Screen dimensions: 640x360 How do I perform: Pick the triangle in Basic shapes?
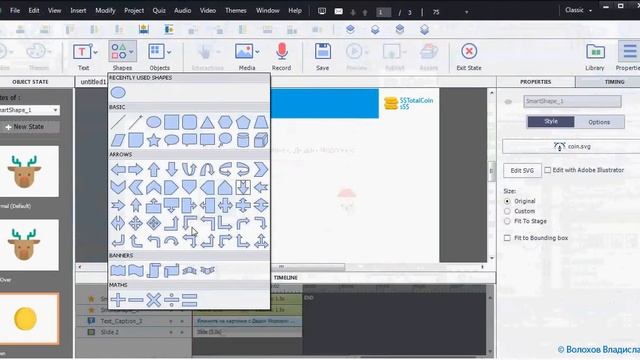pos(207,122)
